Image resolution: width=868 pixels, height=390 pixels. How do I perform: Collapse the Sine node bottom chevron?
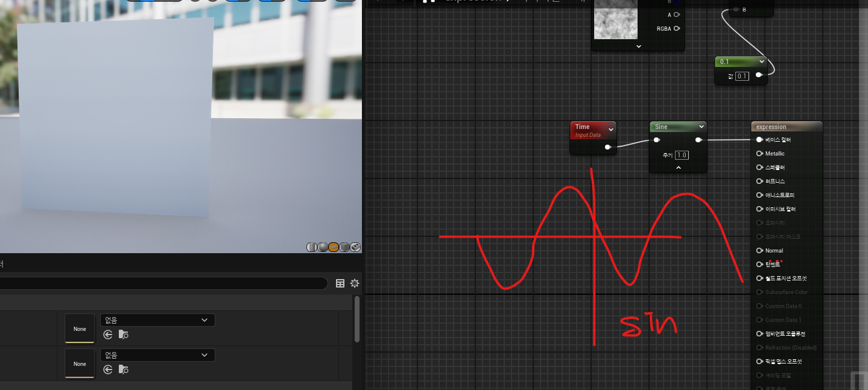(x=678, y=168)
